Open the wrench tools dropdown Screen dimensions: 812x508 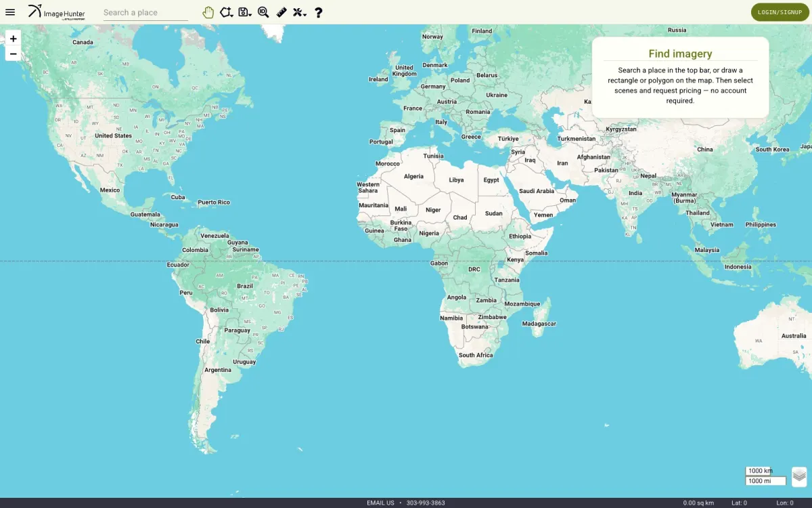point(300,12)
